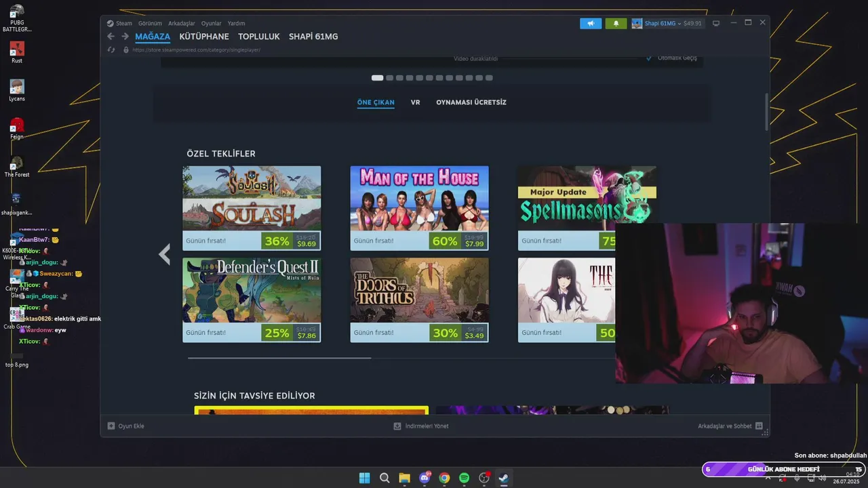Open The Doors of Trithius deal
The width and height of the screenshot is (868, 488).
click(x=419, y=300)
